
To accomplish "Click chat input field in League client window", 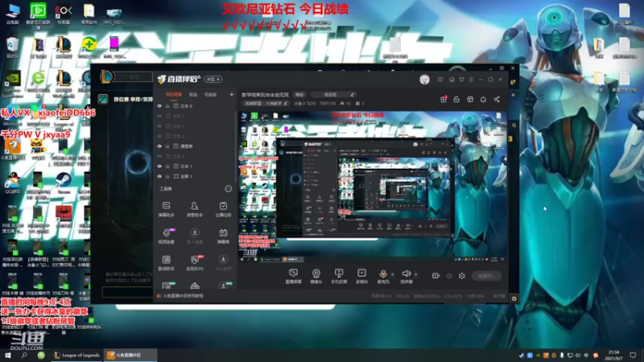I will pos(127,292).
